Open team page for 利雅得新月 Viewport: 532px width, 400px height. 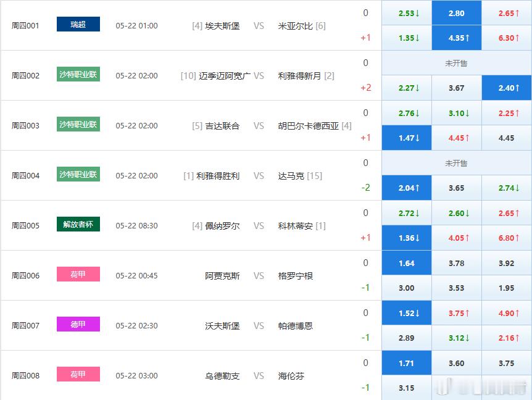299,76
